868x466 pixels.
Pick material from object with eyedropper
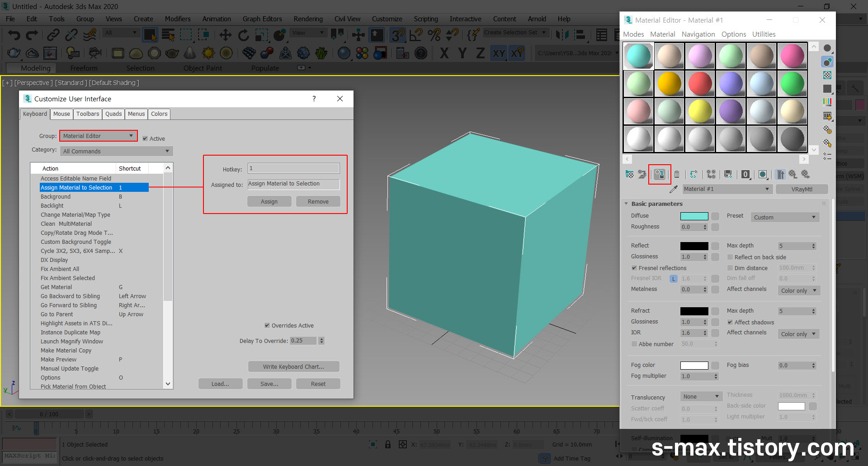(x=674, y=189)
